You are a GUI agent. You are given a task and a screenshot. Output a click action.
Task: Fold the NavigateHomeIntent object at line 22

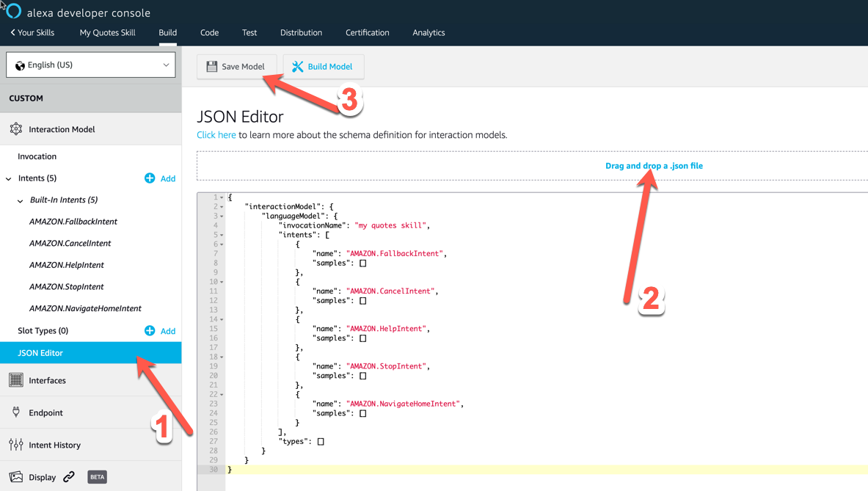pyautogui.click(x=222, y=395)
